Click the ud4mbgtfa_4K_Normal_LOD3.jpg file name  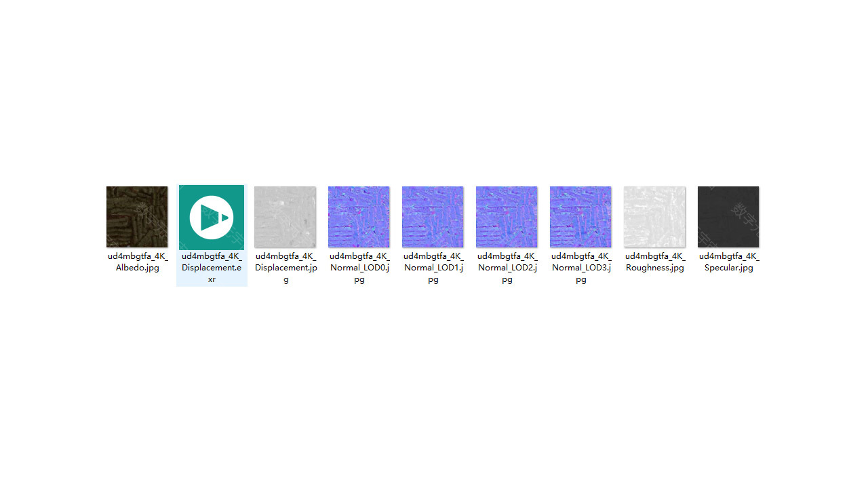click(x=581, y=268)
